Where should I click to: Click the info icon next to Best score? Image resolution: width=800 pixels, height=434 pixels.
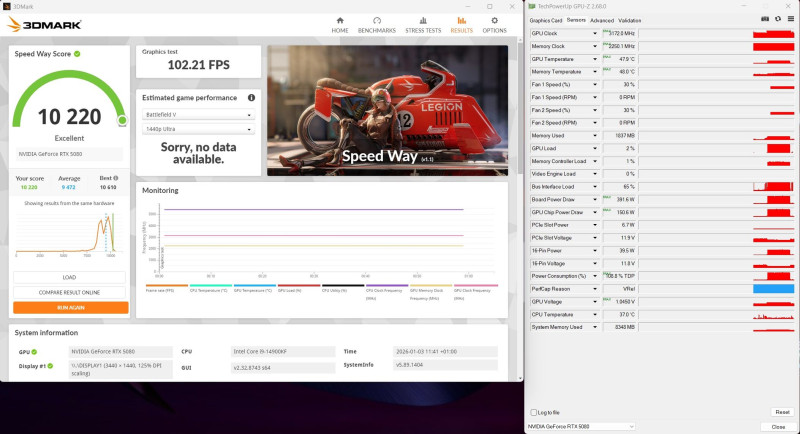tap(116, 178)
